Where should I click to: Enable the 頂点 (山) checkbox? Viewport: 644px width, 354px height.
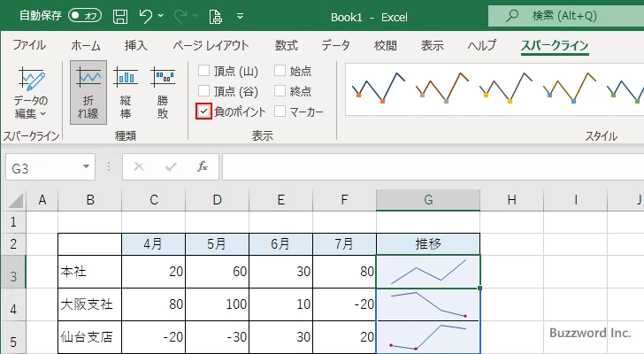(x=203, y=71)
